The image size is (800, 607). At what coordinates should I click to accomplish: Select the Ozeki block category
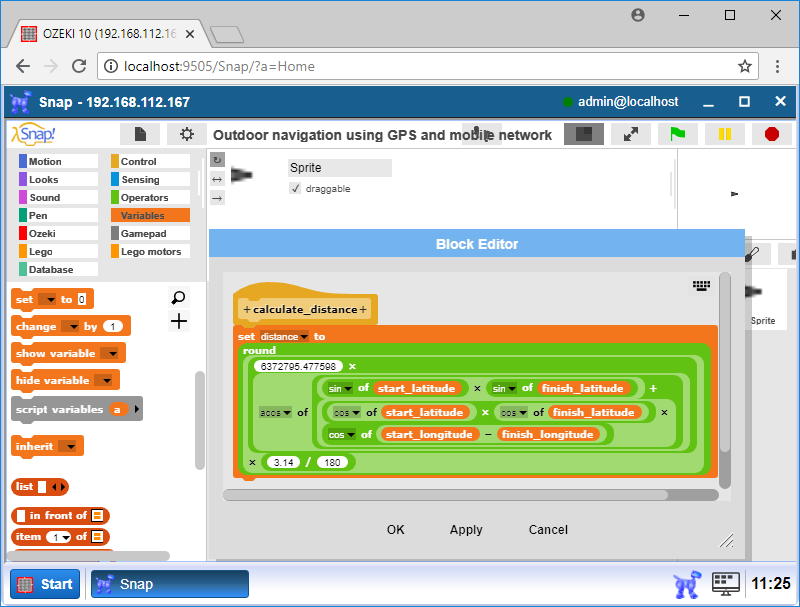(58, 233)
